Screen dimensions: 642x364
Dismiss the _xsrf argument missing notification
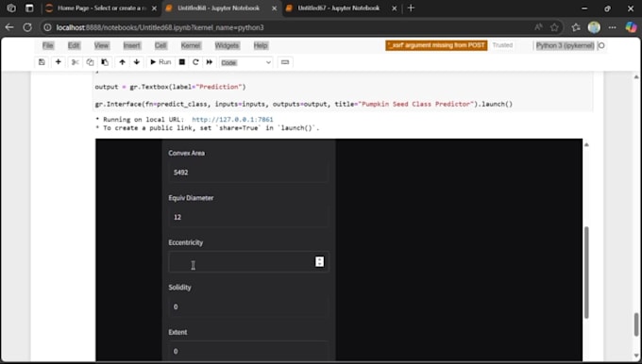tap(436, 45)
